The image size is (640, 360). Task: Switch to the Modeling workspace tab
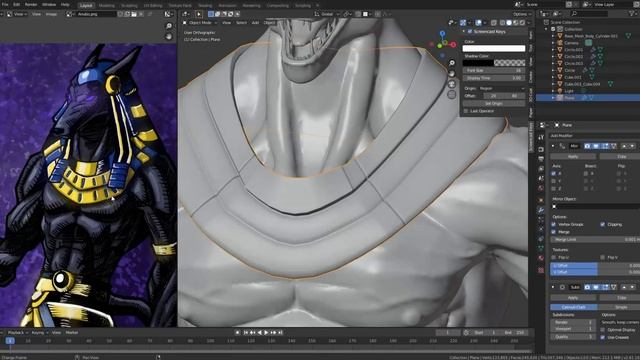pyautogui.click(x=107, y=6)
